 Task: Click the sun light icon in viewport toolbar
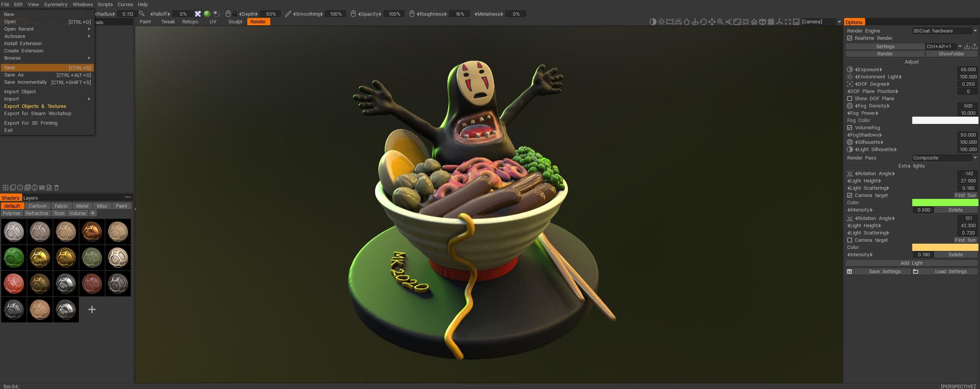click(661, 22)
